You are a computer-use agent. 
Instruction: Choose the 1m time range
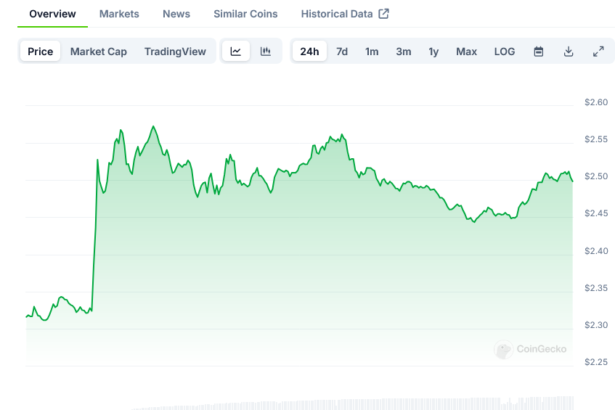372,51
